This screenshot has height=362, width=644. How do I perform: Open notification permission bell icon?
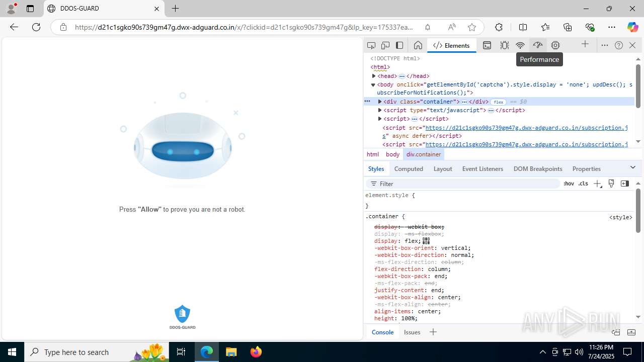pyautogui.click(x=427, y=27)
